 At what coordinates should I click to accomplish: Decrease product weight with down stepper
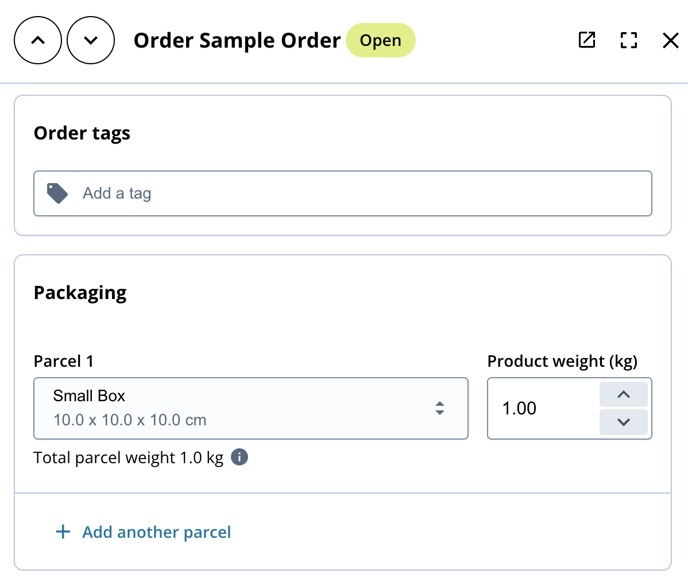(x=624, y=422)
